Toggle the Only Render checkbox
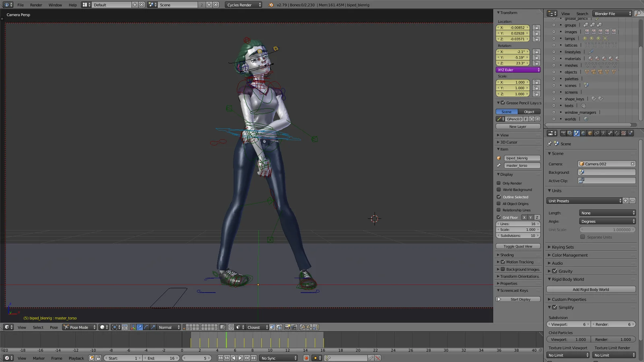Image resolution: width=644 pixels, height=362 pixels. pyautogui.click(x=499, y=183)
